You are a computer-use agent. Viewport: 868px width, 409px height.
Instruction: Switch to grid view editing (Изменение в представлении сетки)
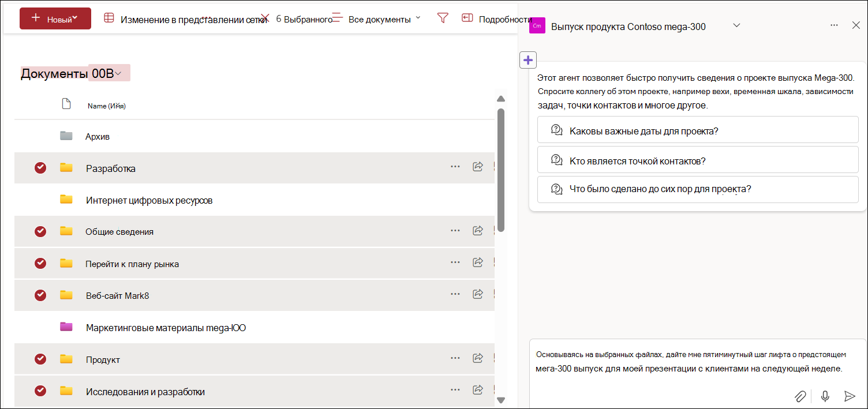click(x=185, y=19)
